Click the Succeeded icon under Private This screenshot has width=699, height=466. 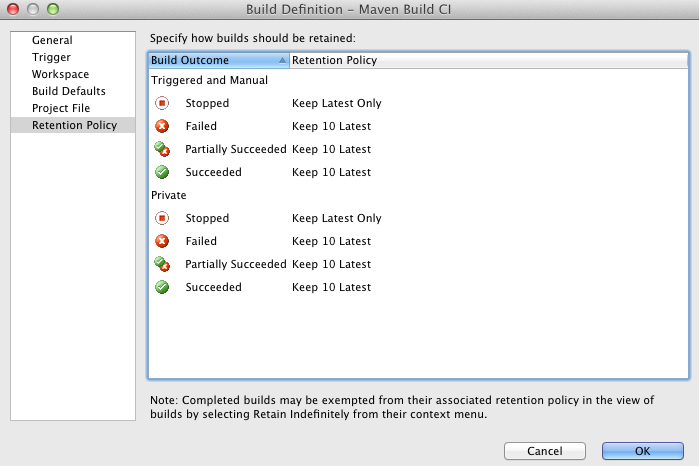162,287
